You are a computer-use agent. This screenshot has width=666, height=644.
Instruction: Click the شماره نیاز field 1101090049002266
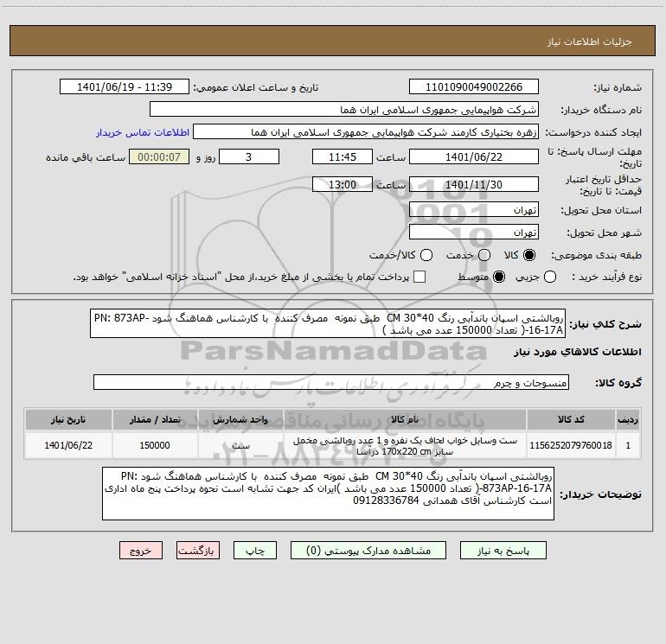tap(474, 87)
